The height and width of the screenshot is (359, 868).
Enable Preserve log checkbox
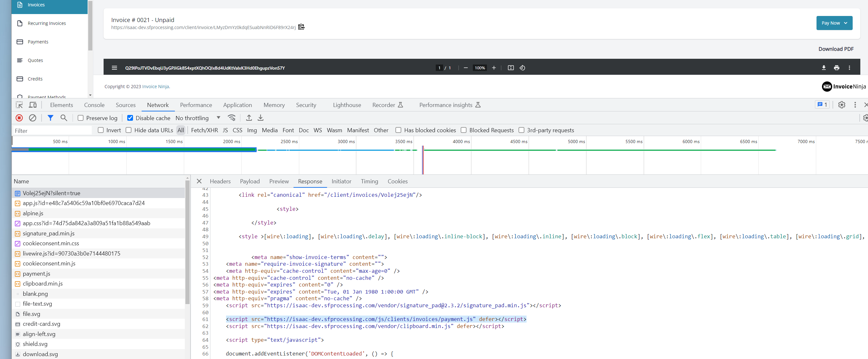tap(81, 118)
